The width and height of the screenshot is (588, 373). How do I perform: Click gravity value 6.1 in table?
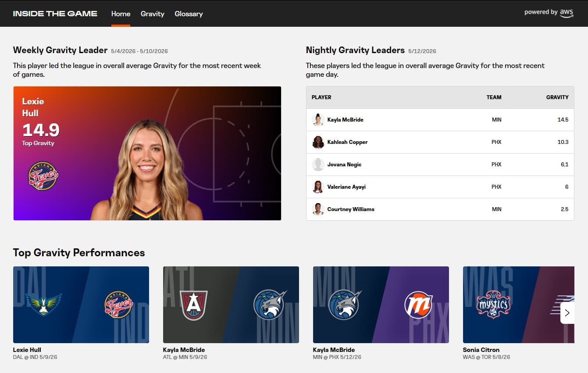(565, 165)
